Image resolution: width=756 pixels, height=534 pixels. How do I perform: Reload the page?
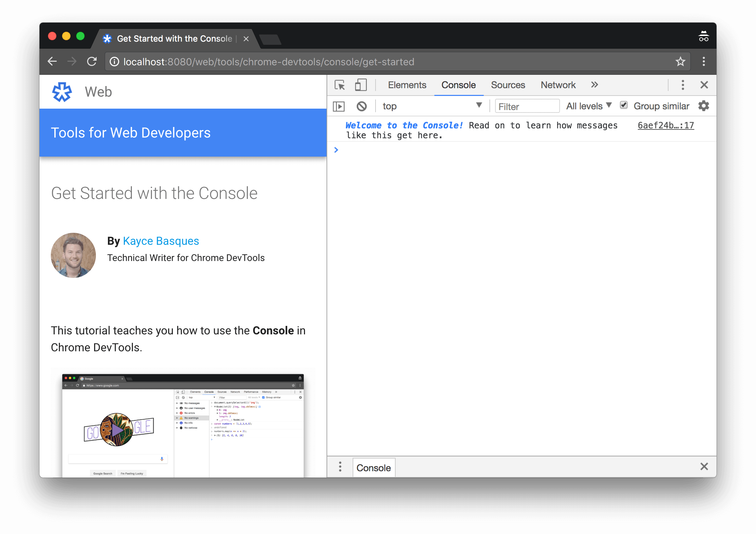(92, 62)
